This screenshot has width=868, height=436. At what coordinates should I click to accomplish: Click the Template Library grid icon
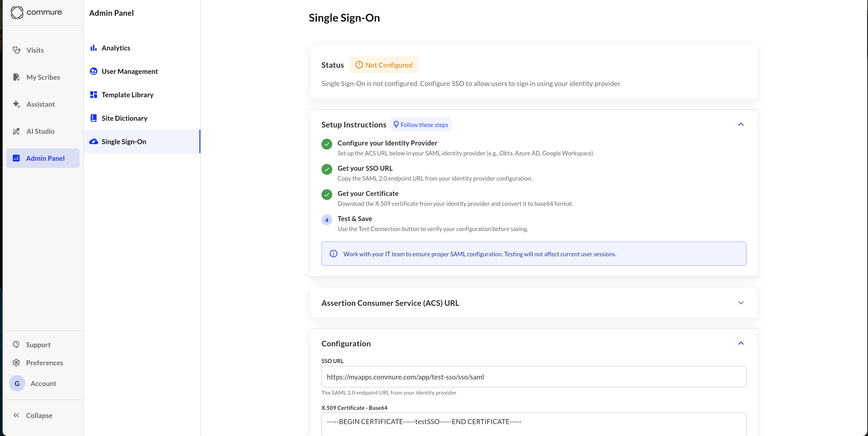94,95
